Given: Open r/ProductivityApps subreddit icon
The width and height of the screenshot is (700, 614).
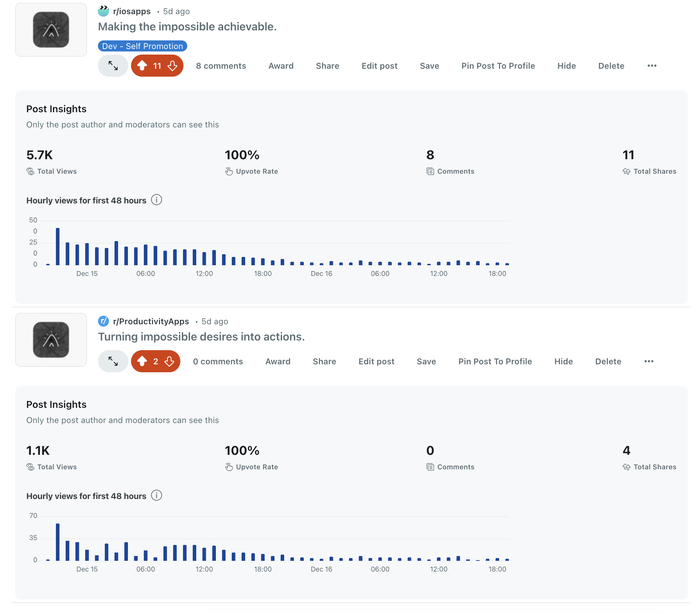Looking at the screenshot, I should [x=103, y=321].
